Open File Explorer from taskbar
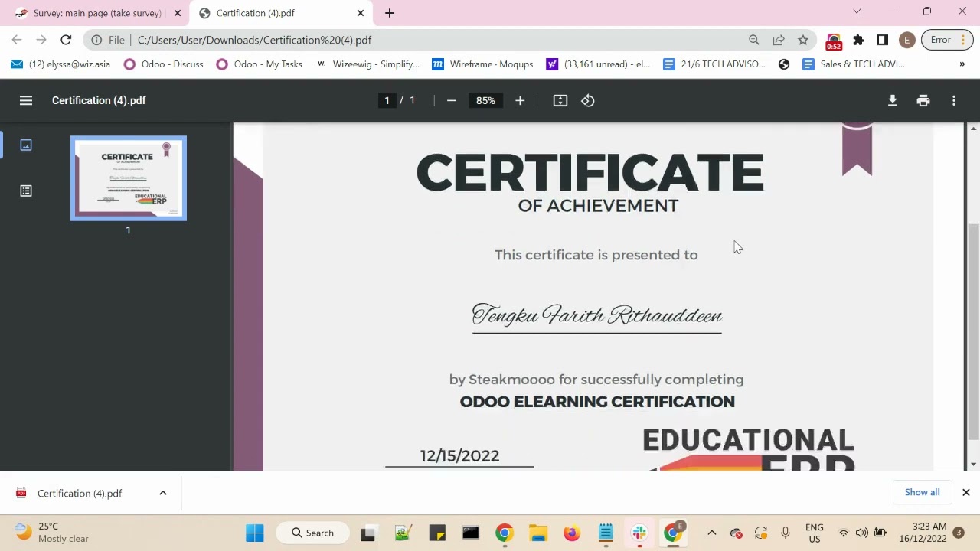This screenshot has width=980, height=551. pyautogui.click(x=537, y=533)
